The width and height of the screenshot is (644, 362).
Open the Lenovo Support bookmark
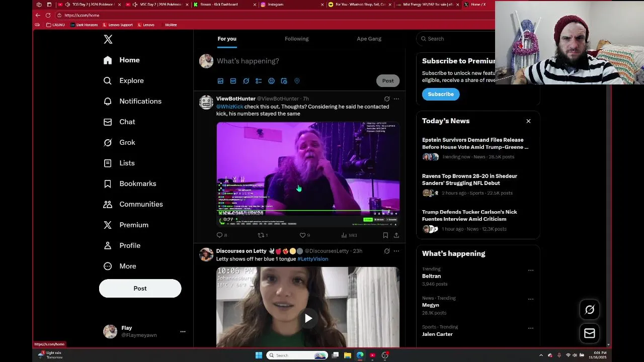tap(118, 25)
